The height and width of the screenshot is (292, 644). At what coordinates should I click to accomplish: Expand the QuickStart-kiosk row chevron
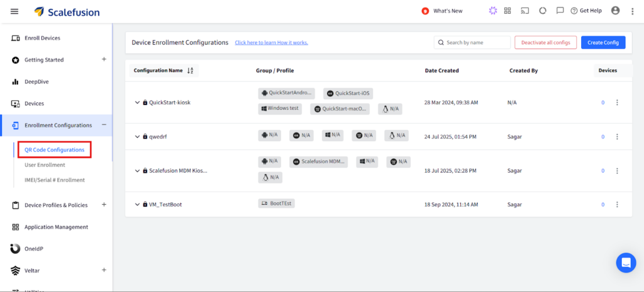point(137,102)
